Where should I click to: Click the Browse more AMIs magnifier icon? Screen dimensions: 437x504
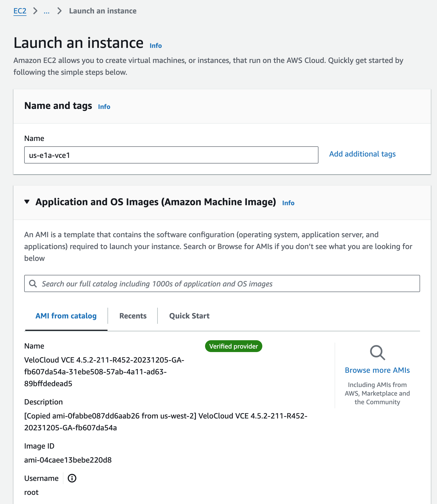tap(377, 353)
